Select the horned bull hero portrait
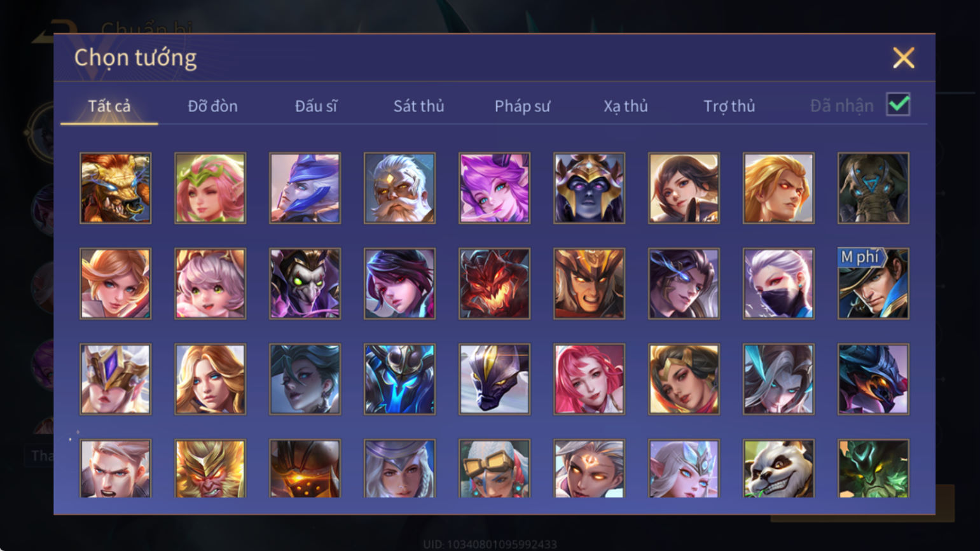Screen dimensions: 980x551 (x=115, y=188)
